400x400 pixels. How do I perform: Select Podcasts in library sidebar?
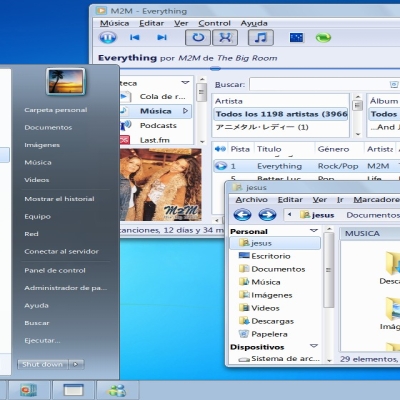(157, 126)
